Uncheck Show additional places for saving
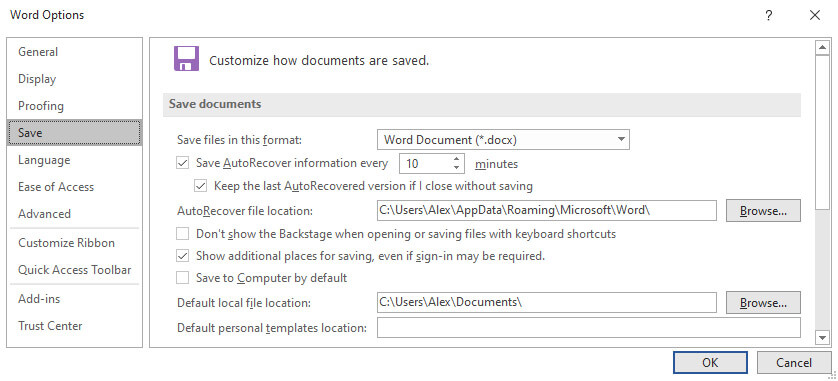Viewport: 838px width, 381px height. [x=183, y=256]
